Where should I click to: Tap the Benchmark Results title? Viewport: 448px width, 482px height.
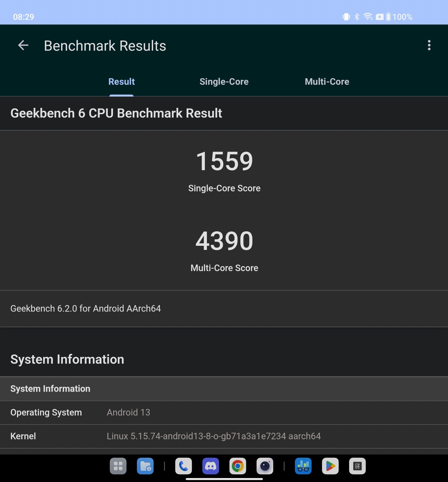click(x=105, y=46)
